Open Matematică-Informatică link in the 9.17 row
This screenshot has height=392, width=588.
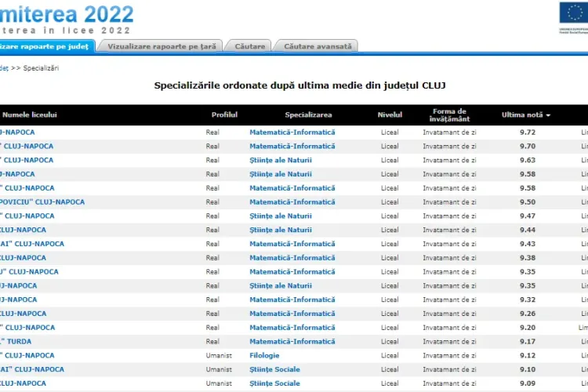[292, 341]
